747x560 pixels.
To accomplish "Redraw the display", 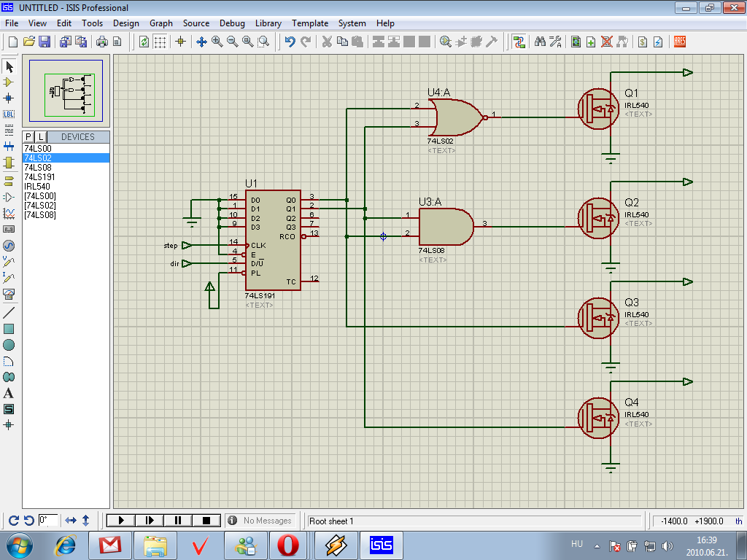I will click(144, 42).
